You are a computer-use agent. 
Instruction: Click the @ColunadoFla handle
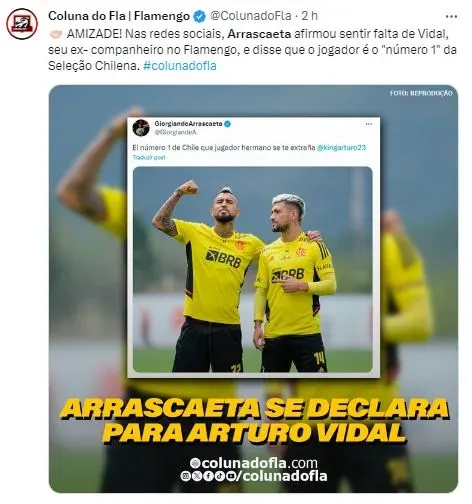(x=251, y=16)
